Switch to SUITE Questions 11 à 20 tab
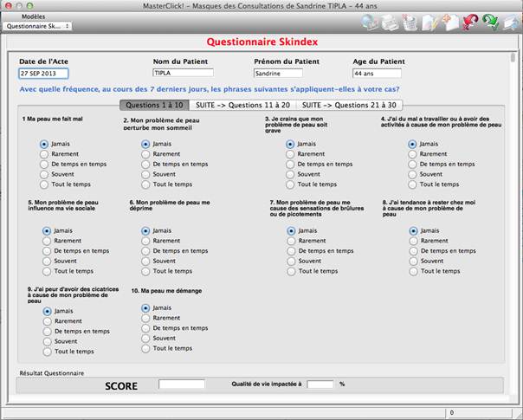This screenshot has width=523, height=420. [x=242, y=105]
